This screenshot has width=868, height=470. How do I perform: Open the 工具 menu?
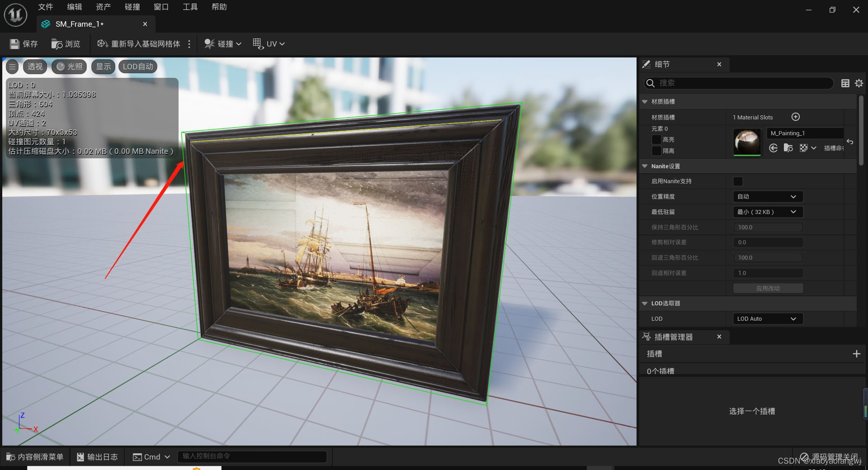pos(190,7)
